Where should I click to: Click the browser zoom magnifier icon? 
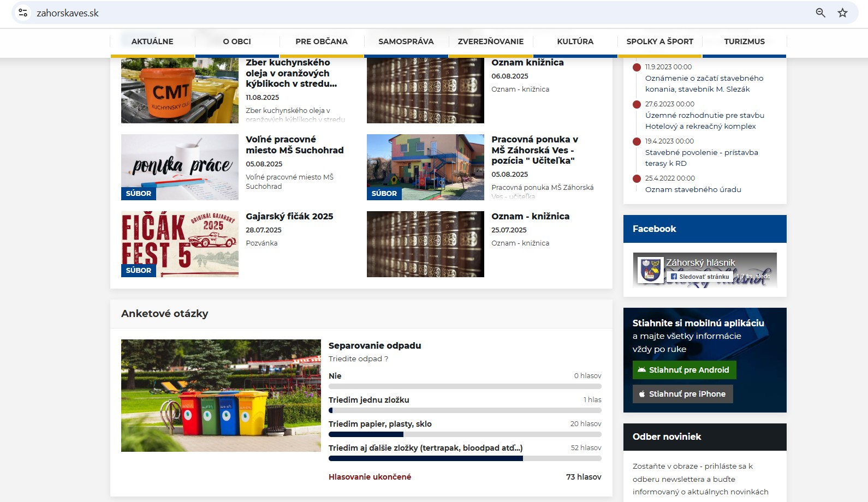point(820,13)
